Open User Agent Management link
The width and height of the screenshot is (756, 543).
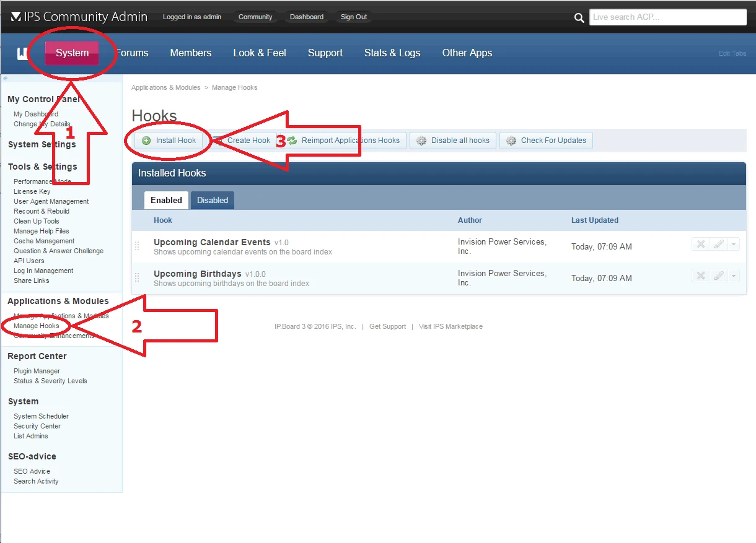[x=51, y=201]
